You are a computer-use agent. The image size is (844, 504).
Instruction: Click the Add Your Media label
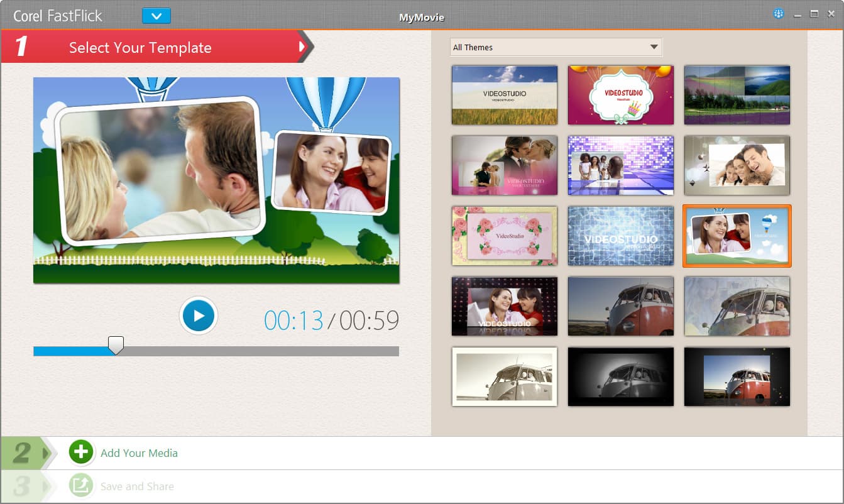click(139, 453)
